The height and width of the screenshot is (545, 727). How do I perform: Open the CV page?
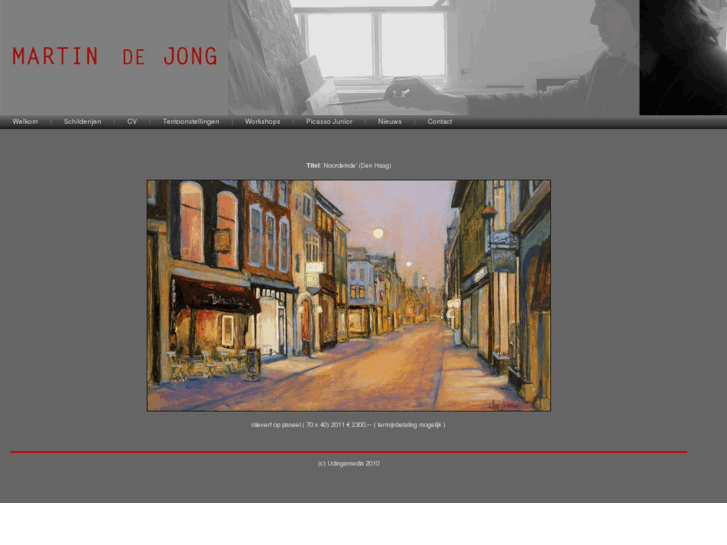click(132, 122)
